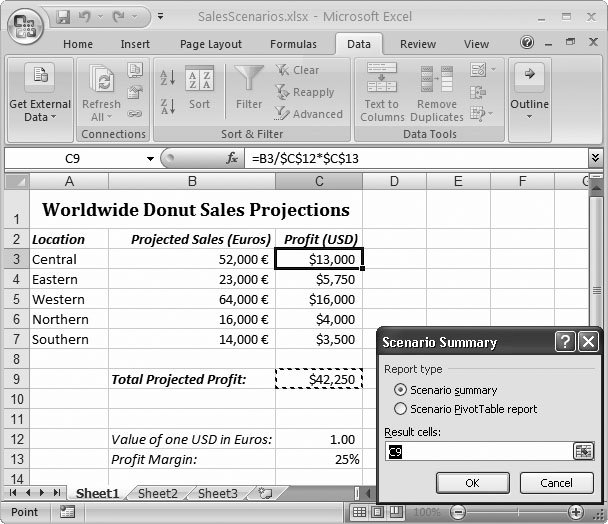
Task: Switch to Sheet2 tab
Action: (x=157, y=493)
